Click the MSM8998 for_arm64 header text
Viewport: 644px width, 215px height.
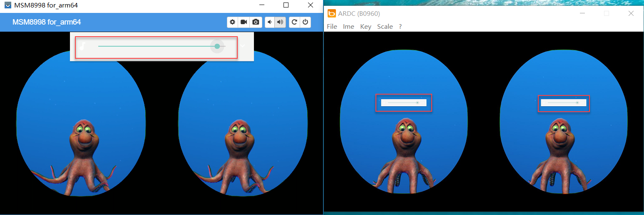[47, 22]
